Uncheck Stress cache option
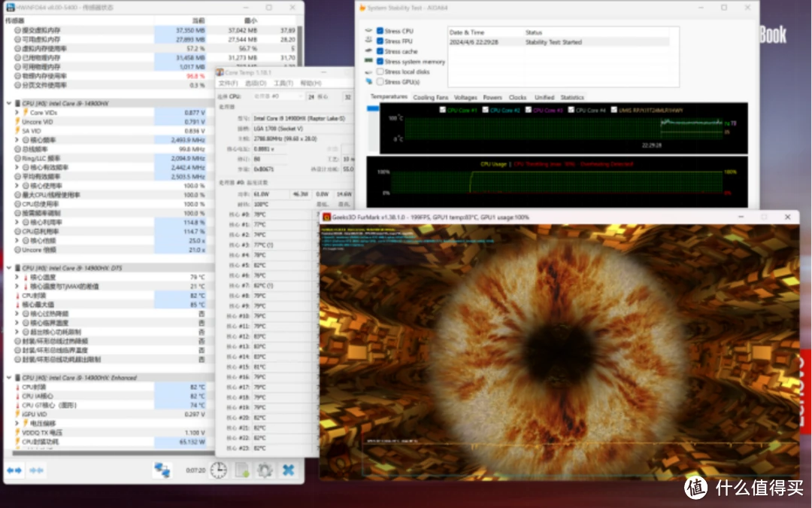The height and width of the screenshot is (508, 812). [380, 51]
